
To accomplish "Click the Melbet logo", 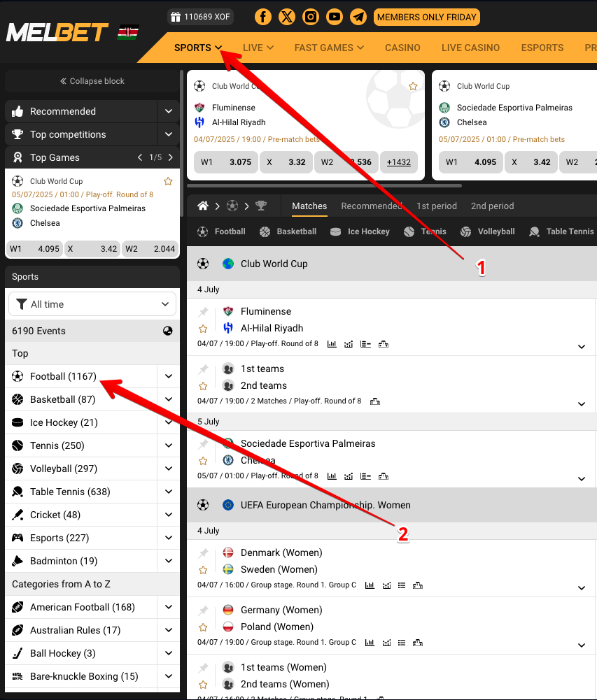I will [57, 32].
